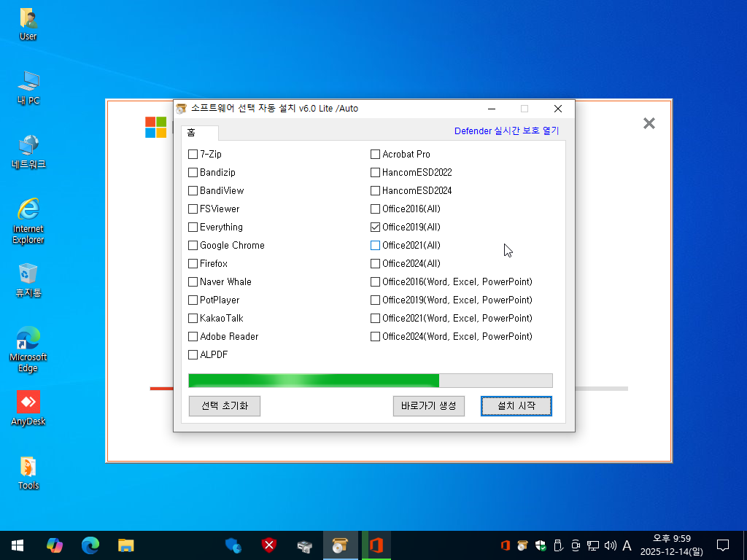
Task: Click Office icon in system tray
Action: click(x=506, y=545)
